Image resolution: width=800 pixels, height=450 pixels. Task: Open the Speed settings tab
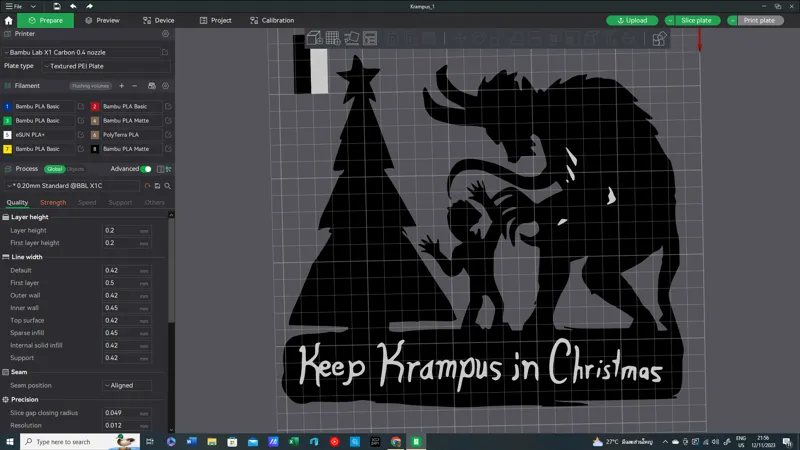click(x=87, y=203)
